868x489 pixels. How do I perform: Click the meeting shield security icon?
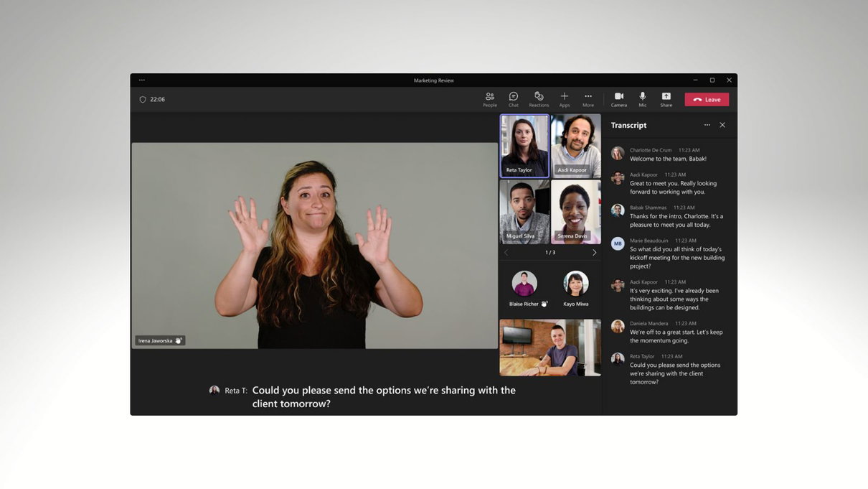click(x=143, y=100)
